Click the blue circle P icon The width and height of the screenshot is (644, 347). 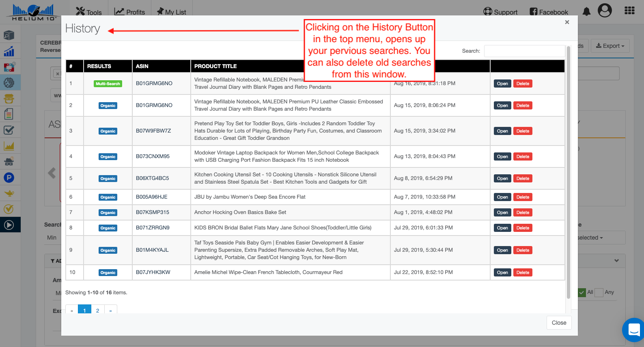tap(9, 178)
